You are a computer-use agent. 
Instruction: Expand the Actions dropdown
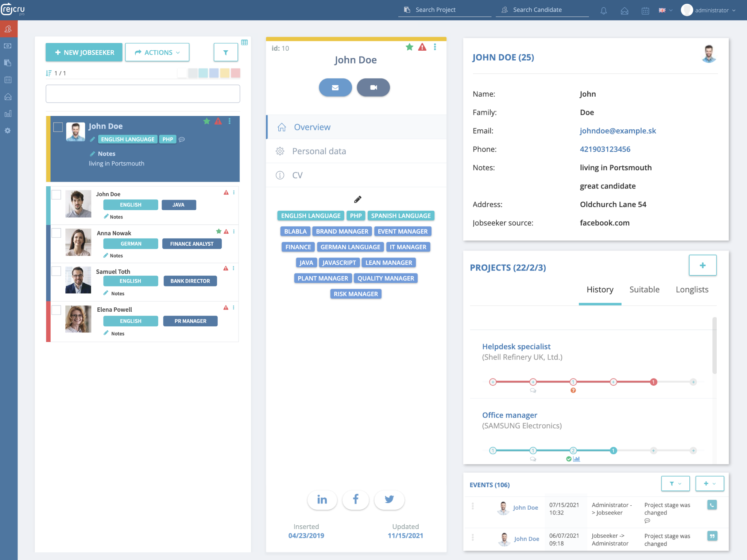pyautogui.click(x=157, y=52)
